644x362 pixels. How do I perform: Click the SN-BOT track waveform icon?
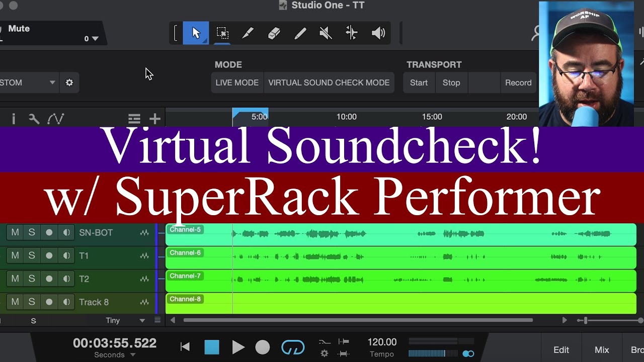click(144, 233)
